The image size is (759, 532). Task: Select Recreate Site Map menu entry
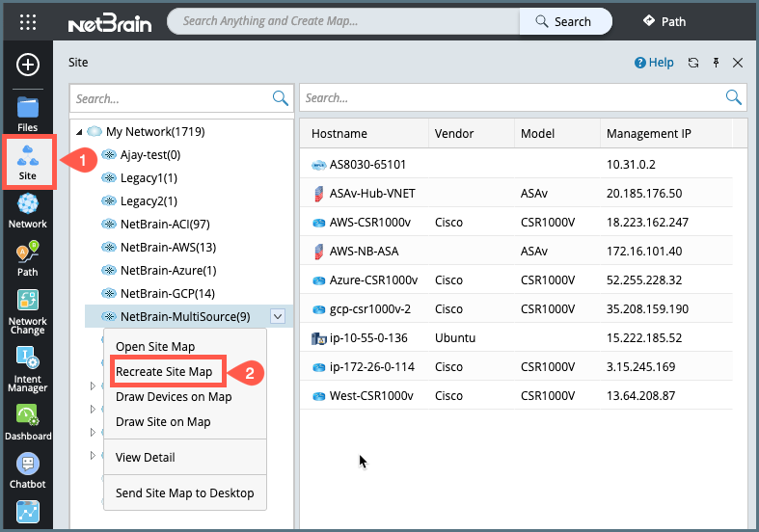(x=164, y=371)
